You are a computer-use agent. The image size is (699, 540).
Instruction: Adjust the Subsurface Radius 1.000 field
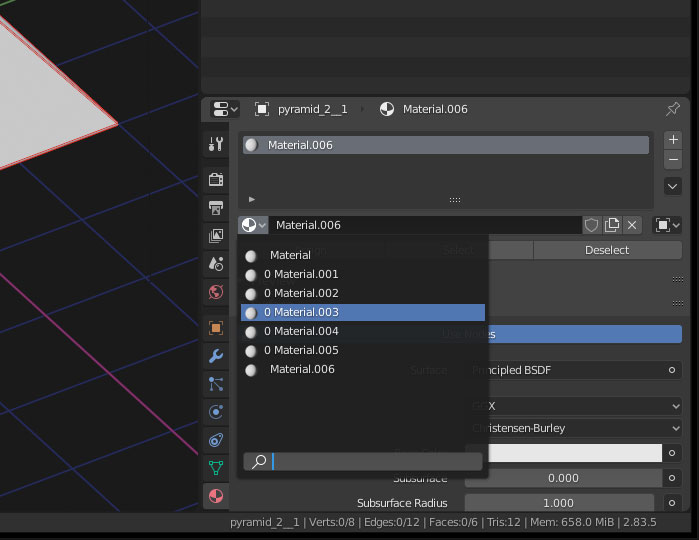tap(559, 503)
